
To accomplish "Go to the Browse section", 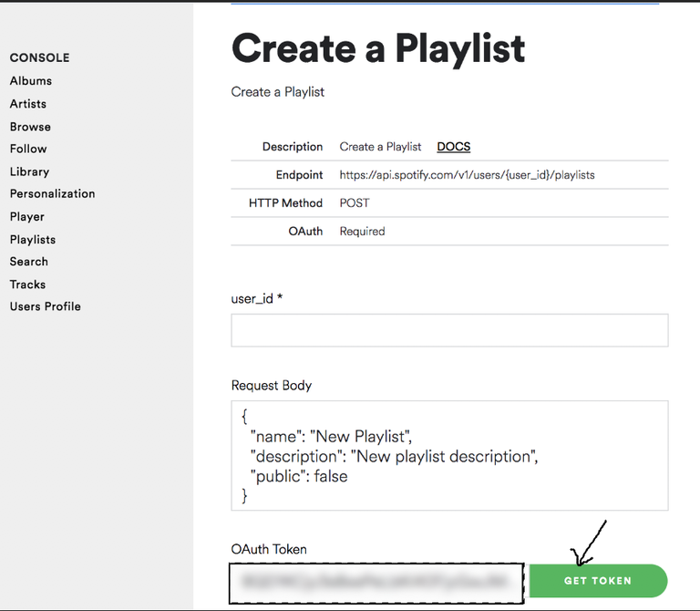I will tap(30, 127).
